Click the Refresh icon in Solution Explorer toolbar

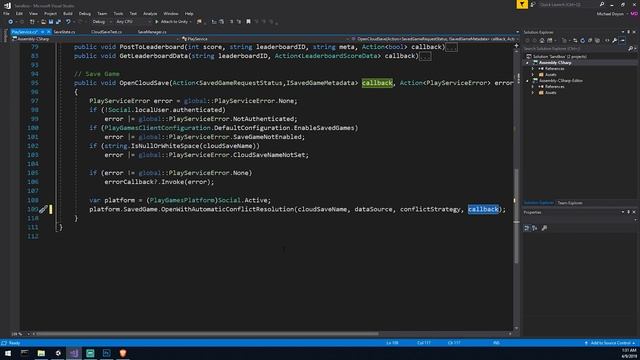582,40
